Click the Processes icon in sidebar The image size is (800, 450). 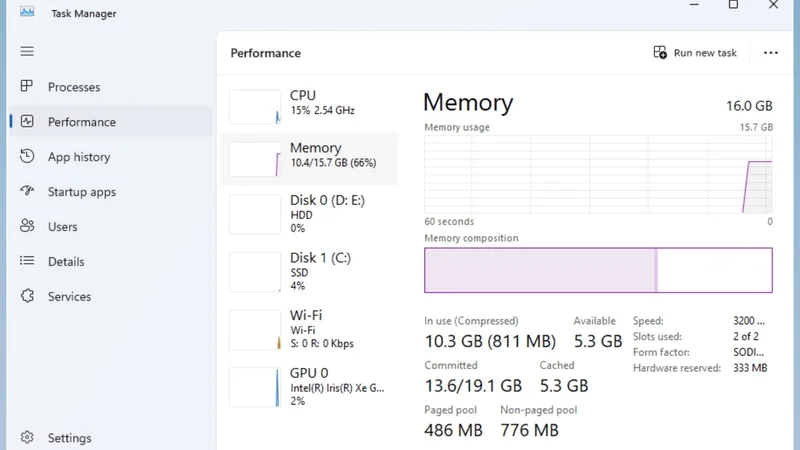pyautogui.click(x=27, y=86)
